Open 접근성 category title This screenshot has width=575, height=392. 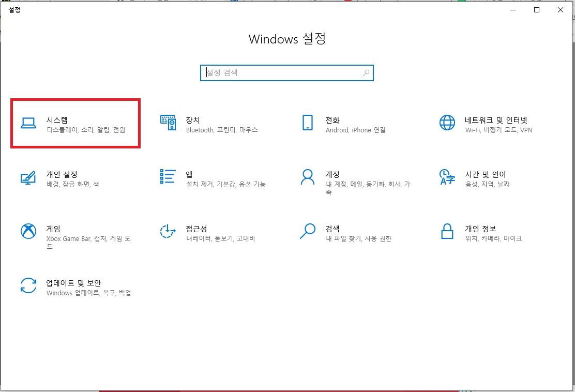point(196,229)
